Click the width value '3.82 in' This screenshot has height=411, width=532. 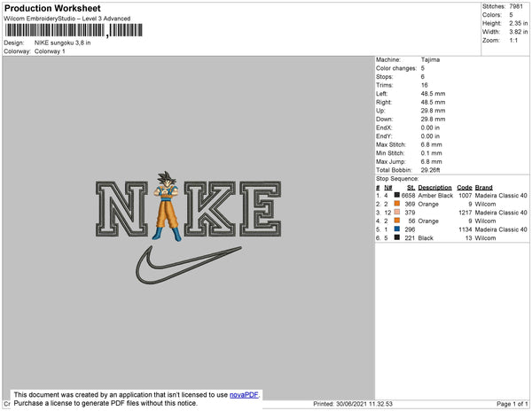point(519,32)
